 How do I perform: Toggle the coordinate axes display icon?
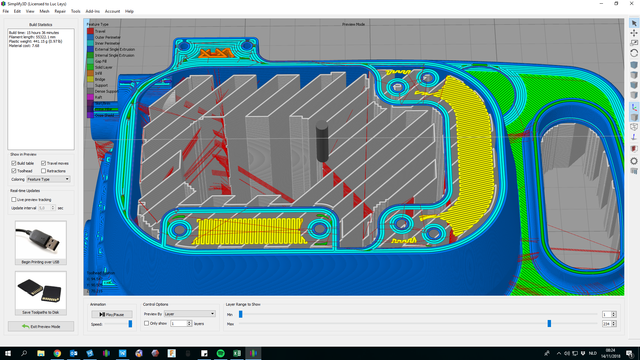[633, 107]
